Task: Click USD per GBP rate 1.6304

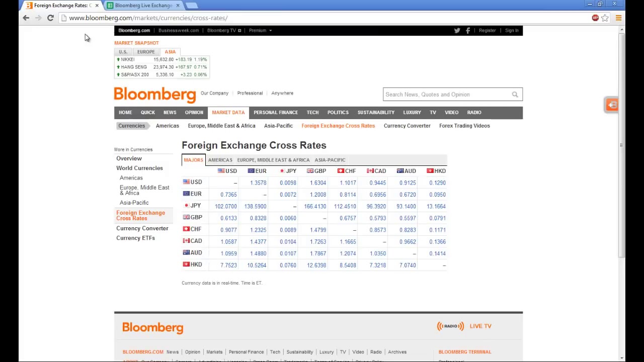Action: pyautogui.click(x=318, y=183)
